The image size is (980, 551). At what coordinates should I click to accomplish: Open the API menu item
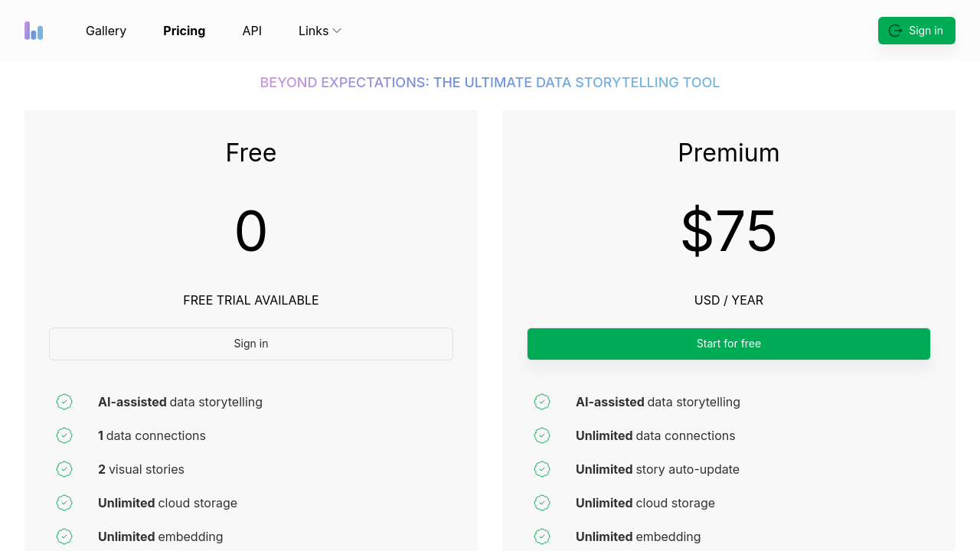[252, 31]
